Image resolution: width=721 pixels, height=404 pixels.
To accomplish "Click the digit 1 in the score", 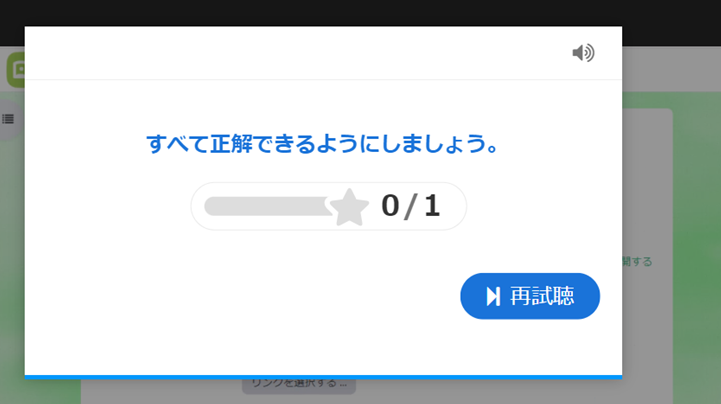I will point(432,205).
